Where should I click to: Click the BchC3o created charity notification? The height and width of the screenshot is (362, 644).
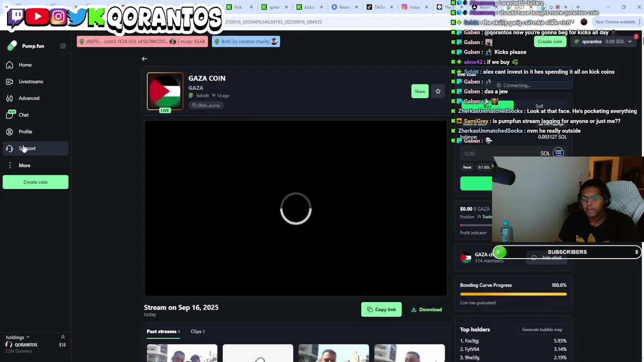tap(246, 41)
